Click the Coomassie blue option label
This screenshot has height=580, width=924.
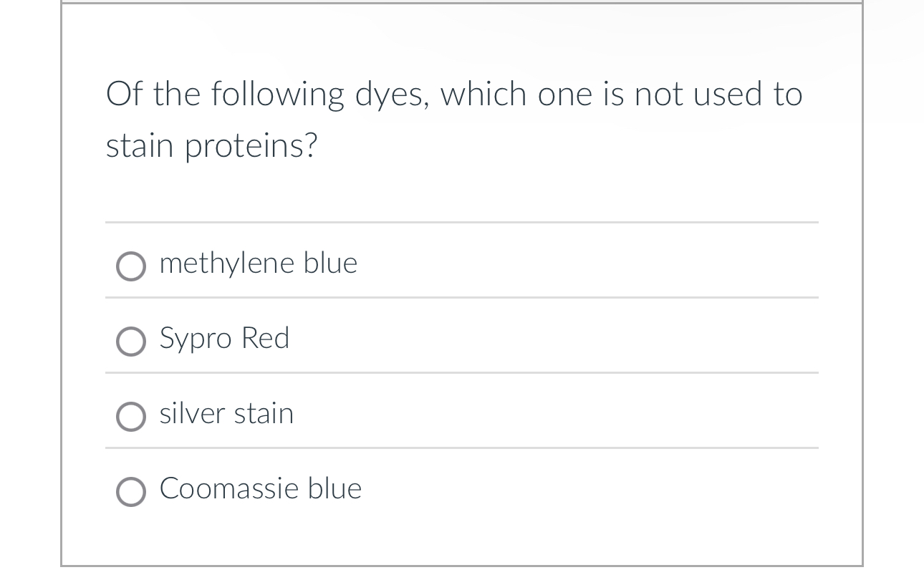(x=260, y=488)
